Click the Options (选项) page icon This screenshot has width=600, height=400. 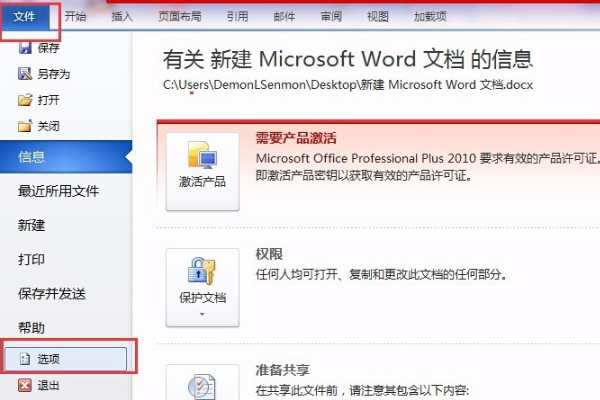click(x=25, y=359)
